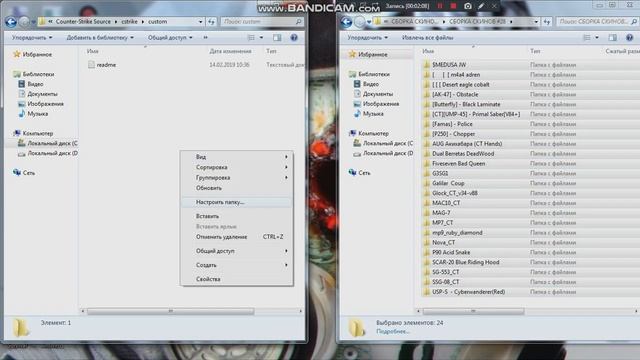Open Группировка submenu in context menu

(237, 178)
